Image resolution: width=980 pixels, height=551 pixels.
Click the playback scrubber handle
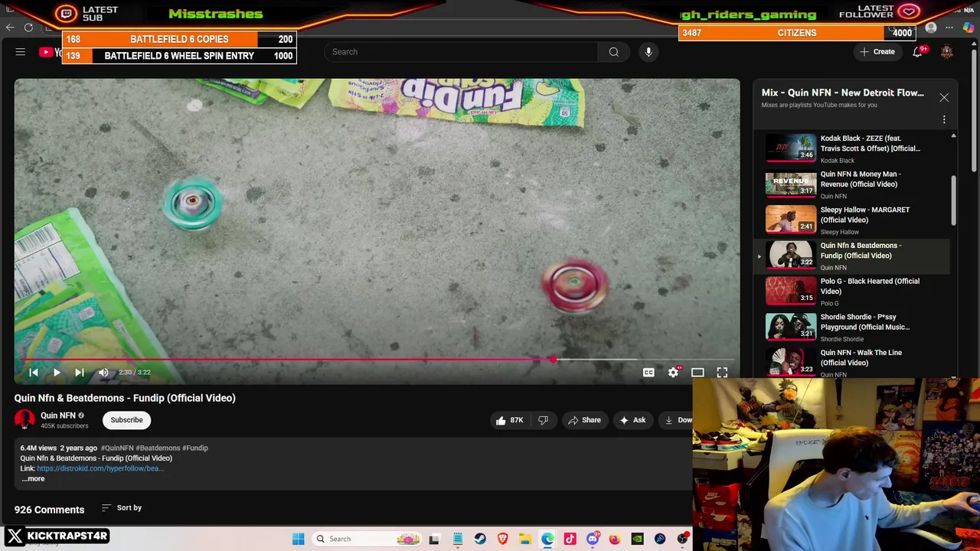click(x=553, y=360)
